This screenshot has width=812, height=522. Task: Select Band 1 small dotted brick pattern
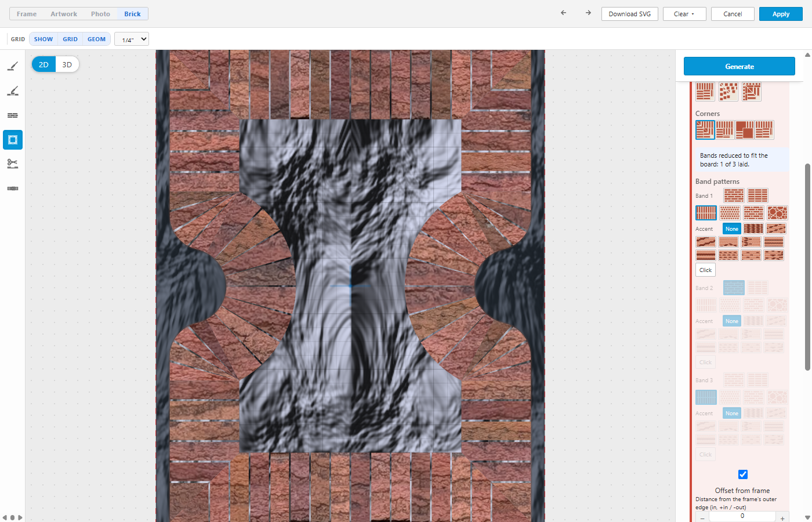(730, 213)
